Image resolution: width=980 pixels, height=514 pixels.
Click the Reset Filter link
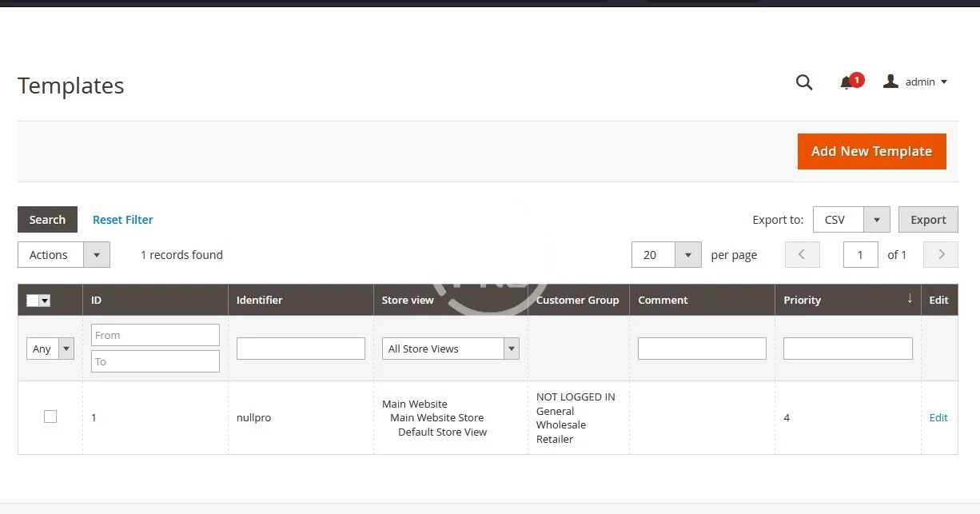pyautogui.click(x=122, y=220)
